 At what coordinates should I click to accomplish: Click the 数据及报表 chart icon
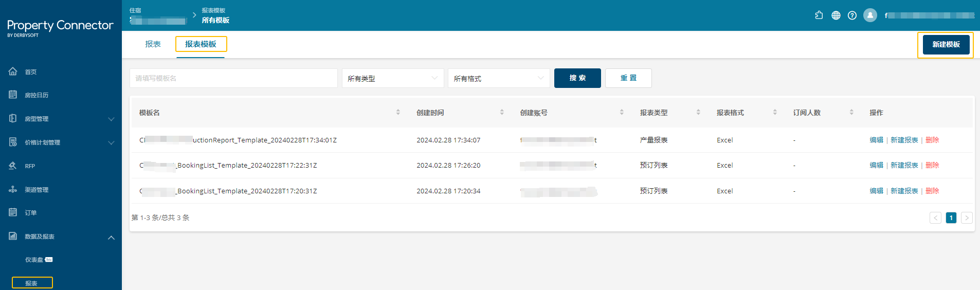[x=13, y=236]
